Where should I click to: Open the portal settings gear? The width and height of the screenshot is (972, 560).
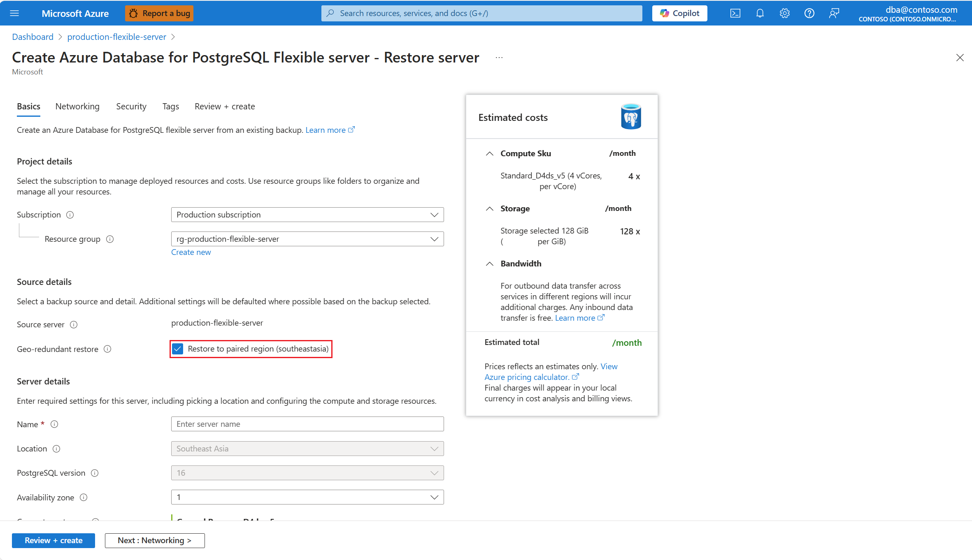point(784,13)
